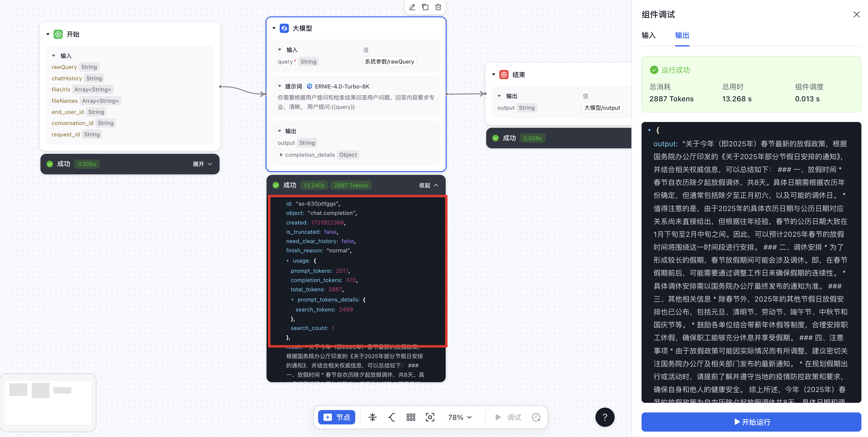Viewport: 868px width, 437px height.
Task: Click the 0.006s badge on 开始 status
Action: 87,164
